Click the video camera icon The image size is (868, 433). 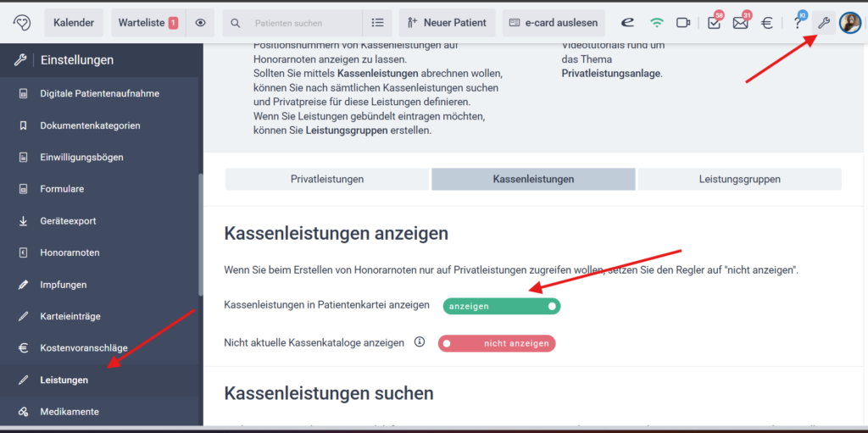click(683, 23)
